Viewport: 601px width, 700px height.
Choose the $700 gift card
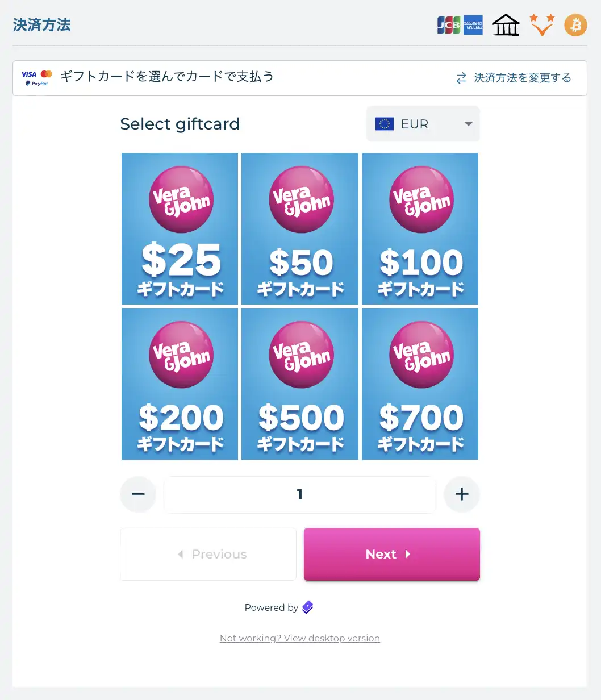tap(420, 384)
